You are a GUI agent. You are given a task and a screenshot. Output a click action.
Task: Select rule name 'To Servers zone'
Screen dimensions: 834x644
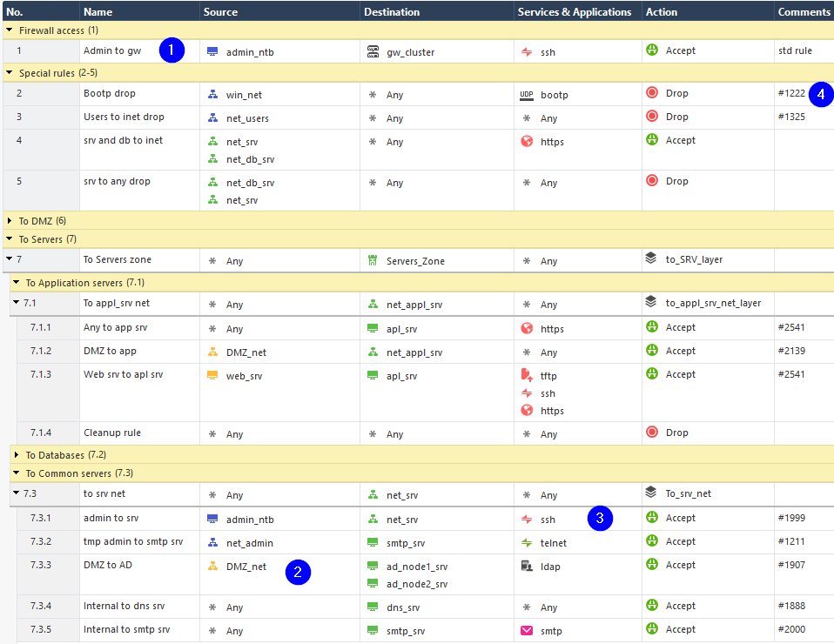point(117,259)
